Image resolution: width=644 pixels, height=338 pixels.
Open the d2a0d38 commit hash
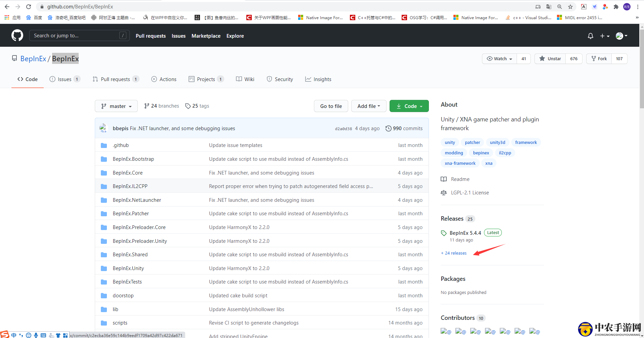pos(344,129)
